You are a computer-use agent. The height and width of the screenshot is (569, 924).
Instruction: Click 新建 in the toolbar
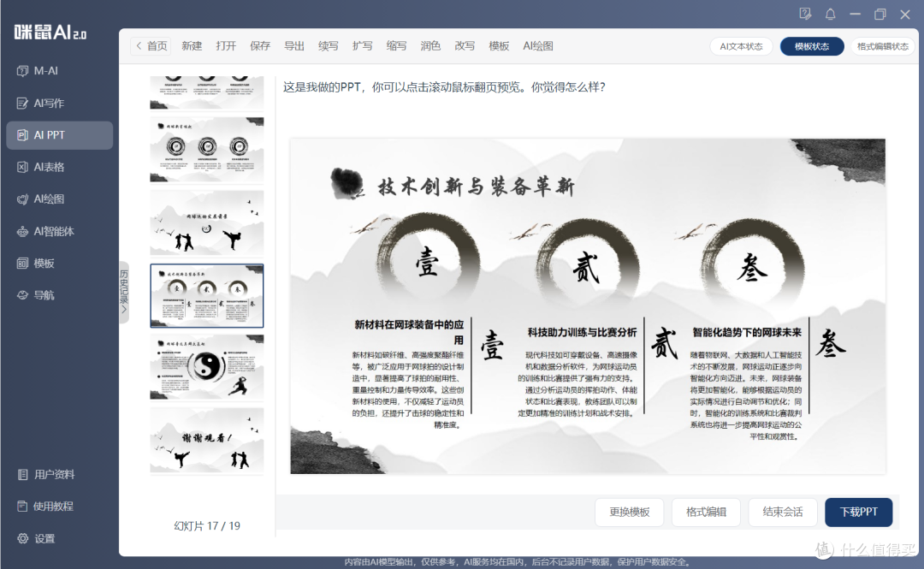pyautogui.click(x=192, y=46)
